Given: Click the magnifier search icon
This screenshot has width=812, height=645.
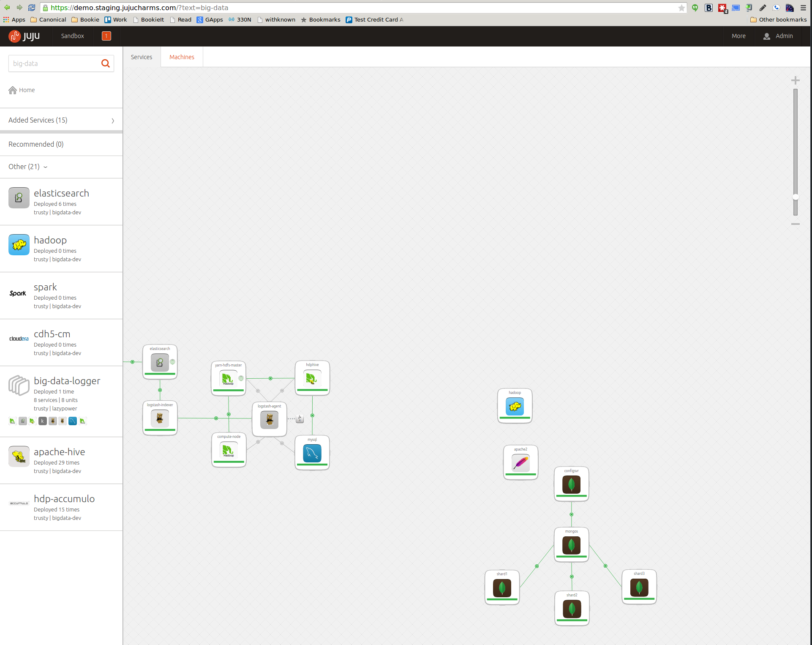Looking at the screenshot, I should pyautogui.click(x=106, y=63).
